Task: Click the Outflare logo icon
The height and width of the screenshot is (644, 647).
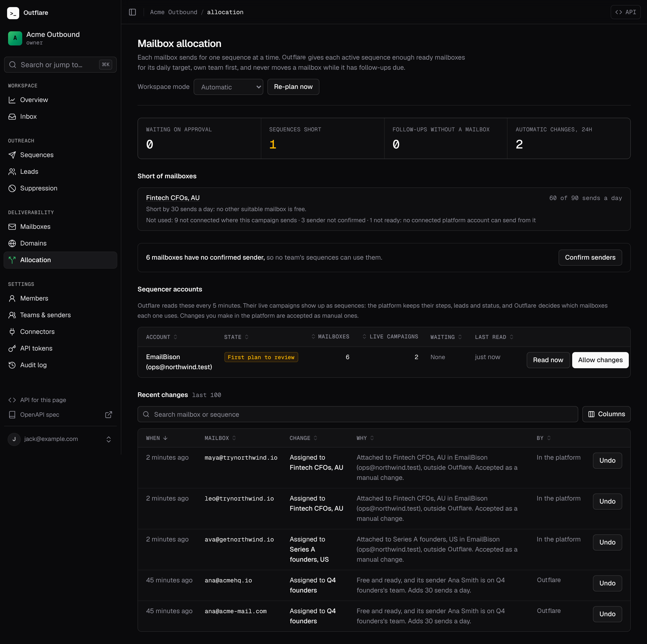Action: pos(13,13)
